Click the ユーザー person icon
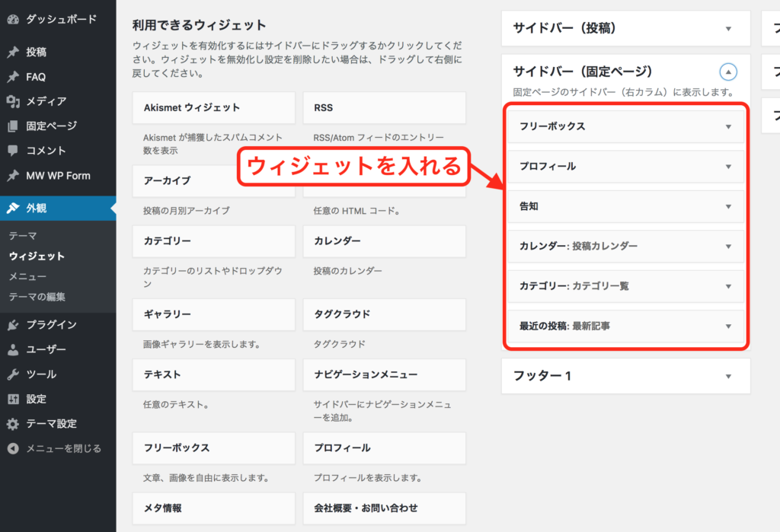 pos(13,350)
